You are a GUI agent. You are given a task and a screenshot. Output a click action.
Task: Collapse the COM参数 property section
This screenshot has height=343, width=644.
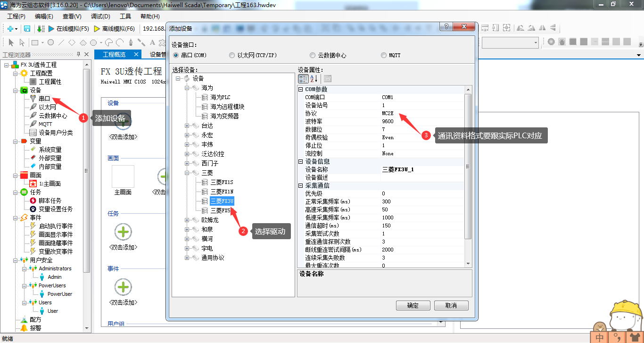click(x=301, y=89)
